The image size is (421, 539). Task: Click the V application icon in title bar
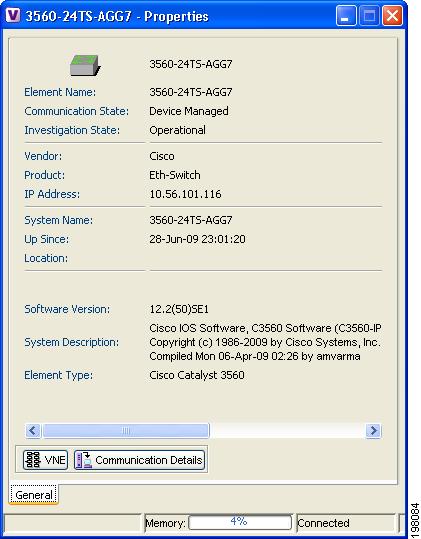point(13,15)
